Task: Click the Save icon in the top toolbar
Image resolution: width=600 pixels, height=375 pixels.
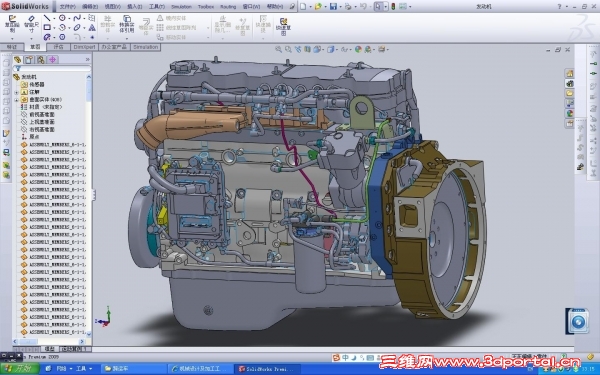Action: pyautogui.click(x=333, y=6)
